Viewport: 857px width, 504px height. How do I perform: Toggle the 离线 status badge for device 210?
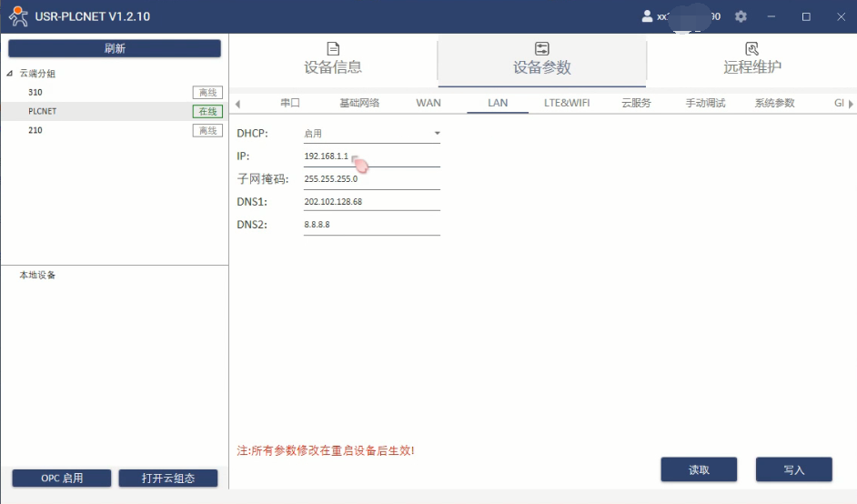pos(207,130)
